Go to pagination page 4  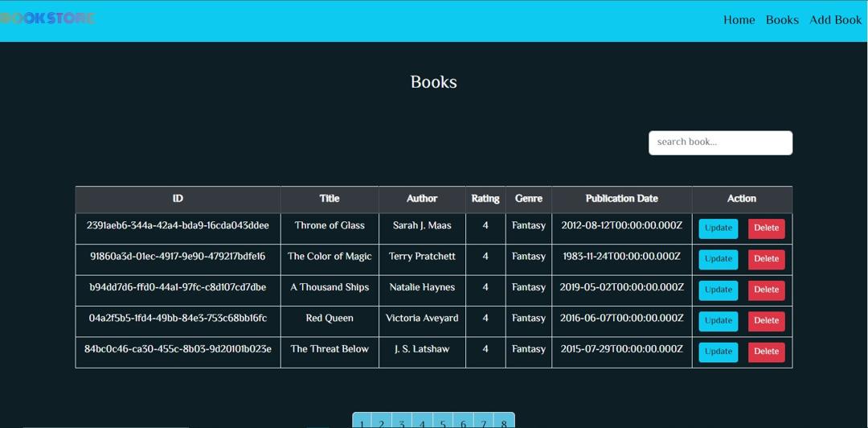(423, 421)
